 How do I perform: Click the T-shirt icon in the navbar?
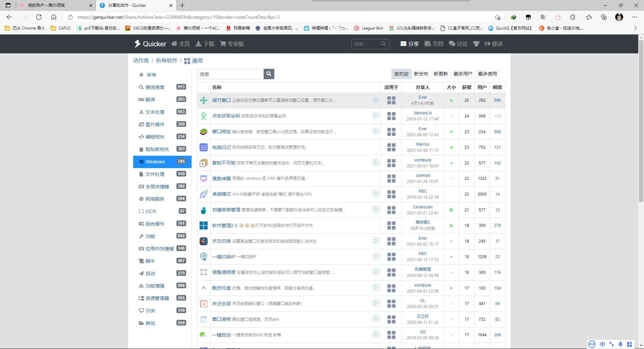click(476, 44)
